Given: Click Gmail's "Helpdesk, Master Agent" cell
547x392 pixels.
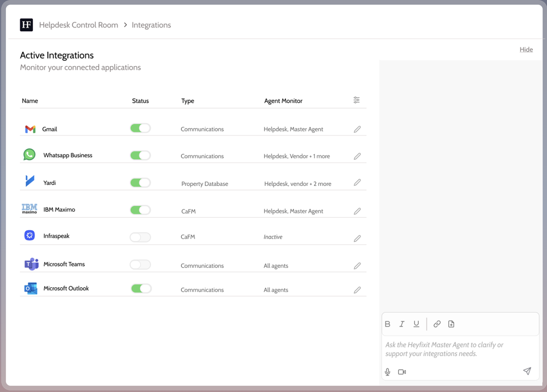Looking at the screenshot, I should coord(293,129).
